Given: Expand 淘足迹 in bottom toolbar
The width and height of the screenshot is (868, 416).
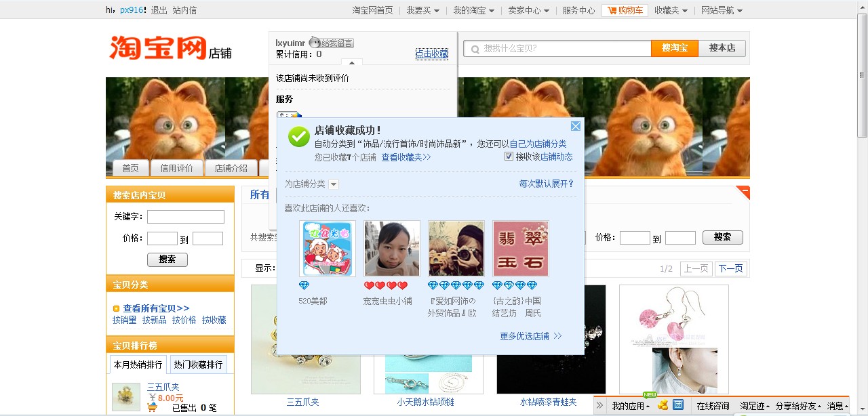Looking at the screenshot, I should pos(755,406).
